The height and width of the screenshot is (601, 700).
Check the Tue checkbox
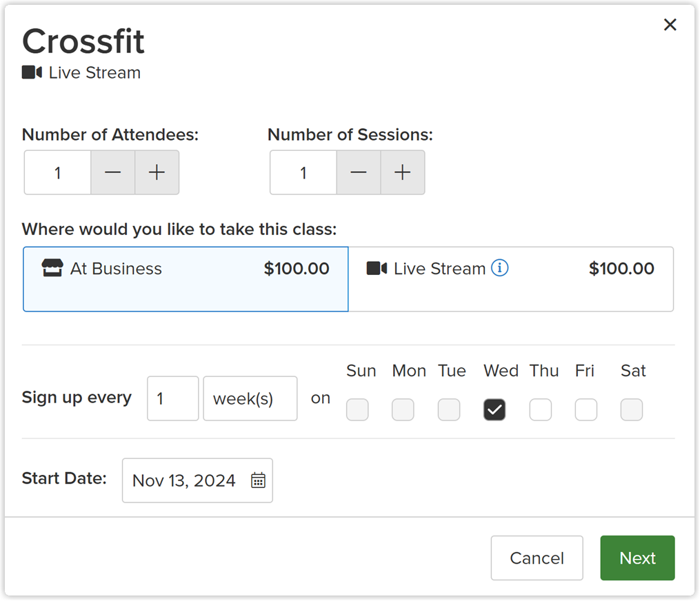[449, 409]
